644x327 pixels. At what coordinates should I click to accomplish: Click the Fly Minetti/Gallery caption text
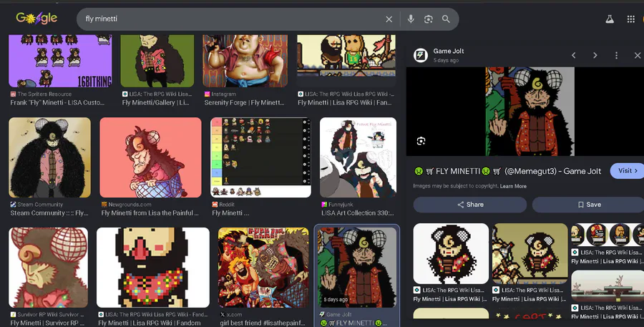click(x=156, y=103)
